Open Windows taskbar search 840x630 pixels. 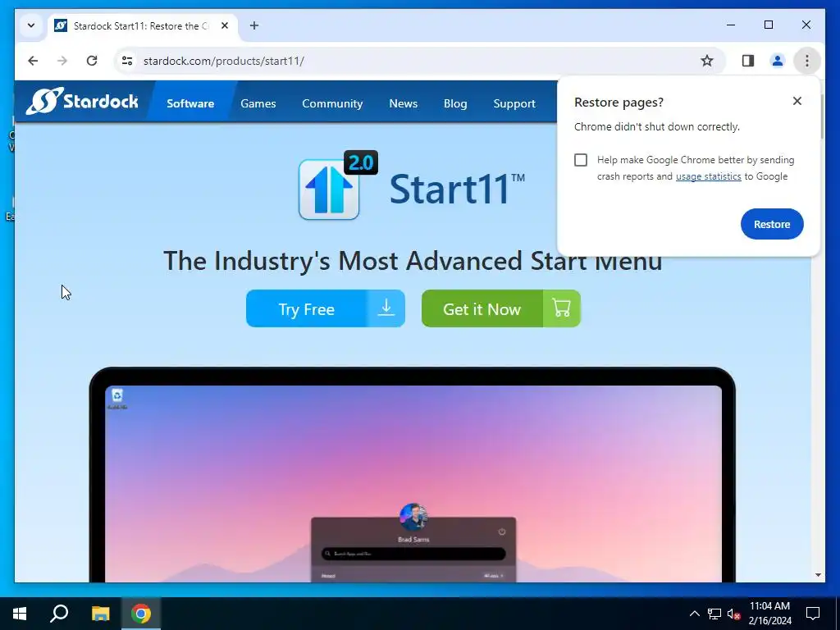pyautogui.click(x=59, y=614)
